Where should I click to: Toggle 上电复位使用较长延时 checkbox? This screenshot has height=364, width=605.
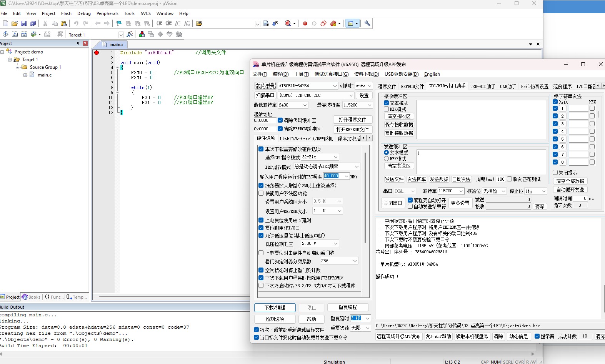(261, 220)
